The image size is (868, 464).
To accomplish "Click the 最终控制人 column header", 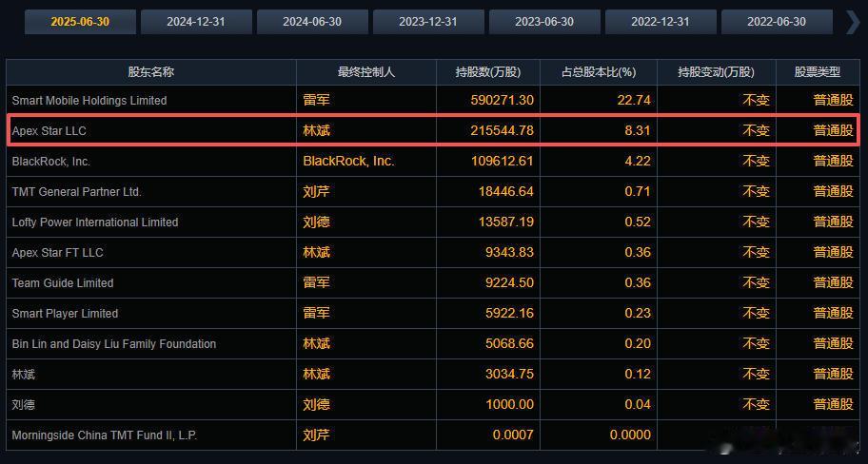I will click(366, 72).
